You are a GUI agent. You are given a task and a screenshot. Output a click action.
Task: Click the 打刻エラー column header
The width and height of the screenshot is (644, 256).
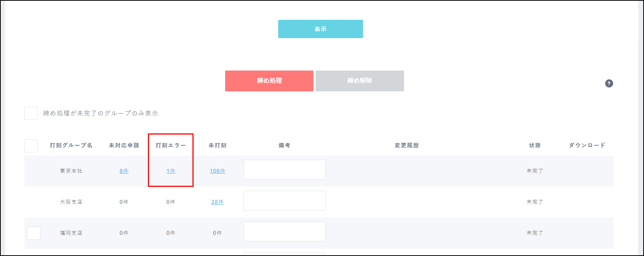coord(171,145)
